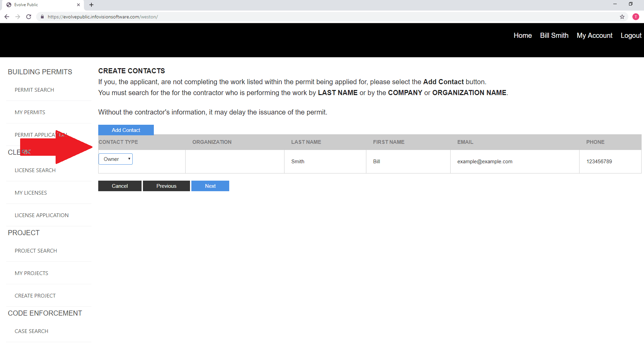
Task: Close the Evolve Public tab
Action: coord(78,5)
